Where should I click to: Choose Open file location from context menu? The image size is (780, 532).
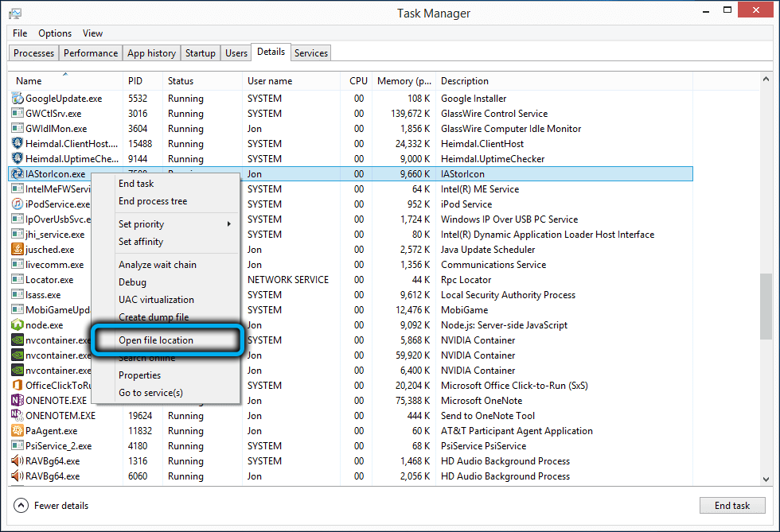click(x=156, y=340)
